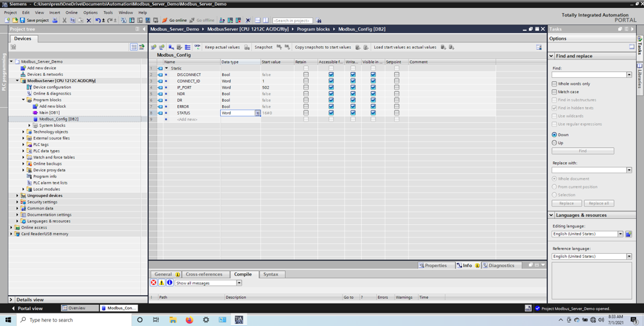
Task: Click the Open project icon
Action: coord(15,20)
